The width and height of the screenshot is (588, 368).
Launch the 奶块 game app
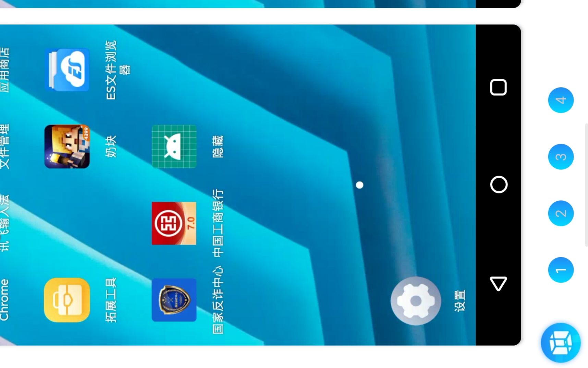(67, 147)
